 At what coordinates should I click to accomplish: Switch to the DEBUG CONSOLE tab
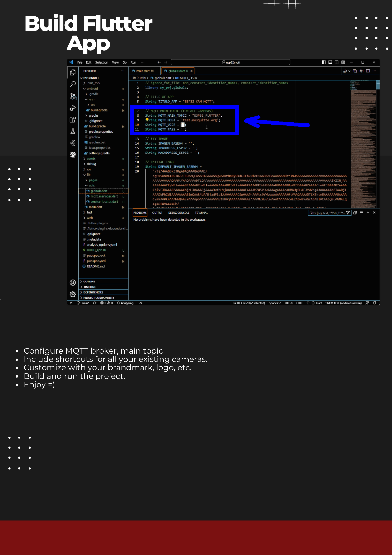[x=179, y=213]
